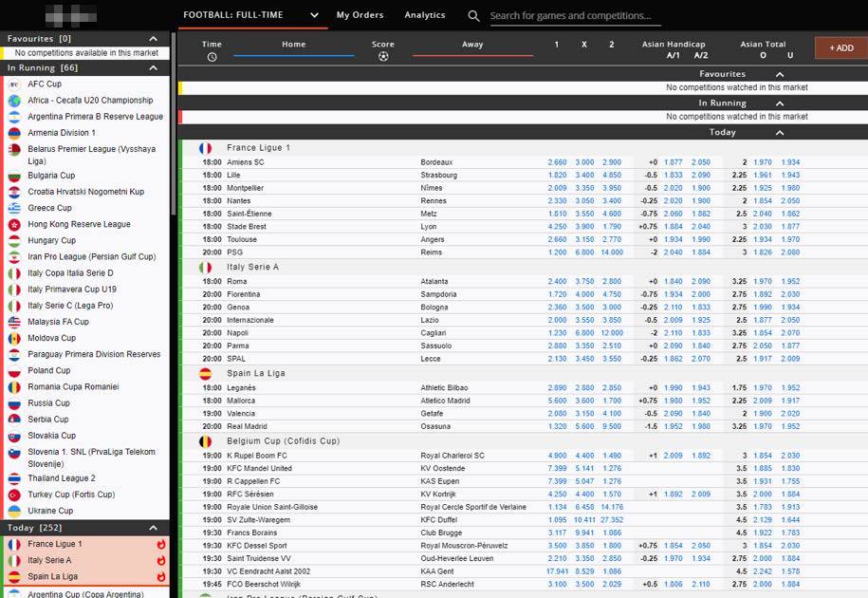Image resolution: width=868 pixels, height=598 pixels.
Task: Click the Atletico Madrid team name
Action: 445,401
